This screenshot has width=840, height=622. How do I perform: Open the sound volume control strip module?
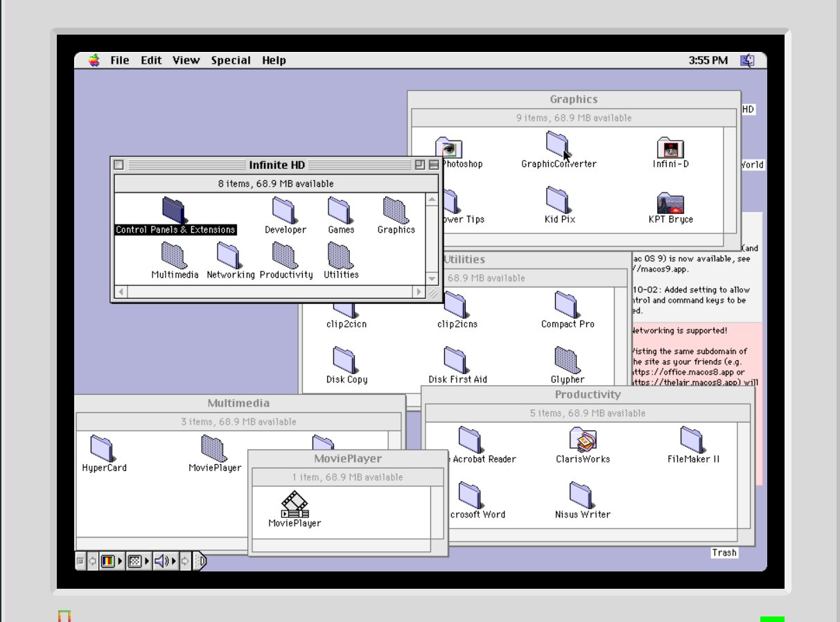pos(165,561)
